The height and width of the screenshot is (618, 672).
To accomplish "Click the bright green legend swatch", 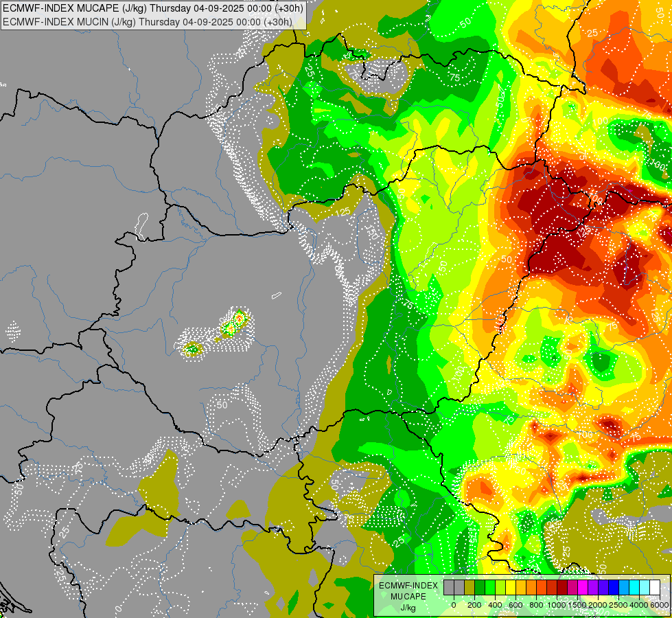I will [x=490, y=587].
